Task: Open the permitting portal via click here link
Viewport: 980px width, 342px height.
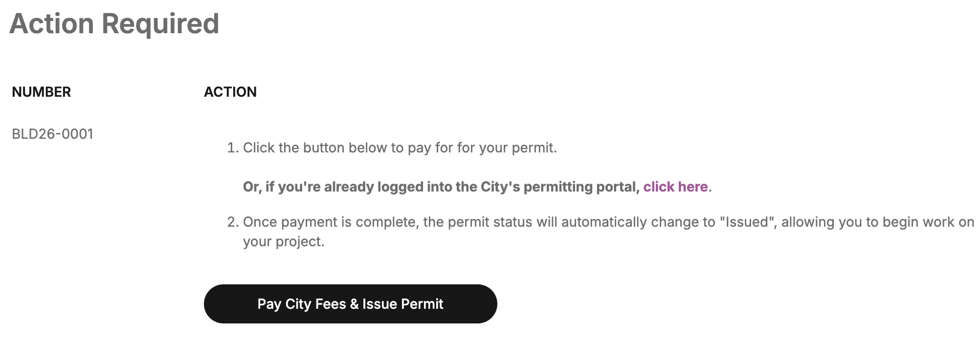Action: [675, 187]
